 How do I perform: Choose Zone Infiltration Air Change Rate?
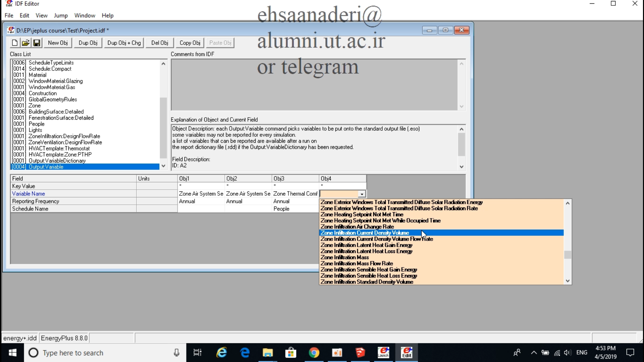point(441,227)
